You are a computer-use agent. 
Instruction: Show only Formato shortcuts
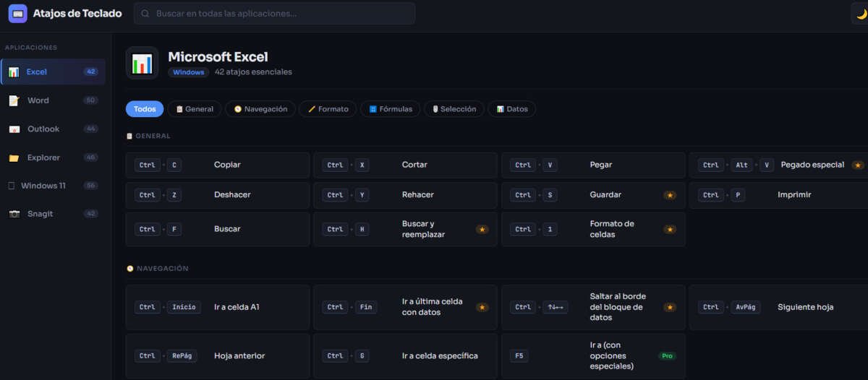coord(328,109)
